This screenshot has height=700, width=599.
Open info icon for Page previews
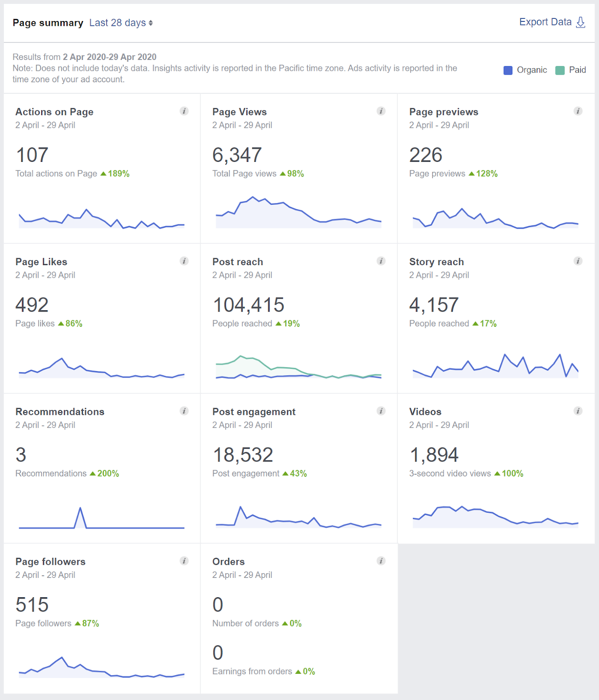tap(578, 111)
